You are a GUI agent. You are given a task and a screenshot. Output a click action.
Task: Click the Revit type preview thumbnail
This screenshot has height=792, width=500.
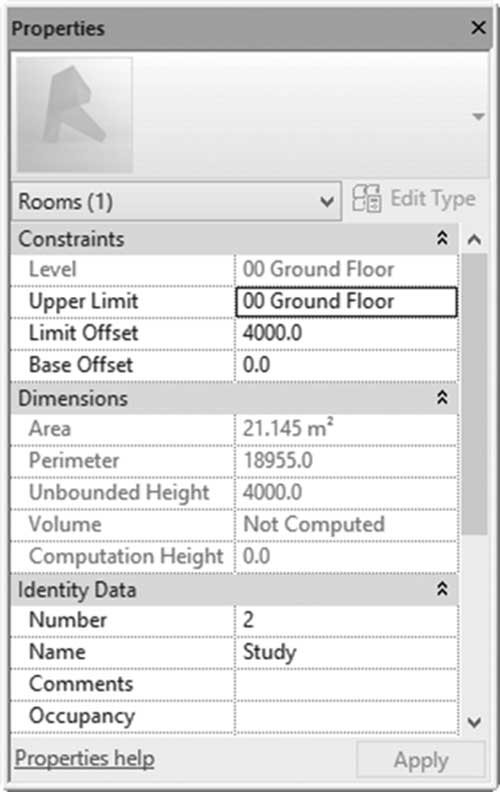(75, 115)
